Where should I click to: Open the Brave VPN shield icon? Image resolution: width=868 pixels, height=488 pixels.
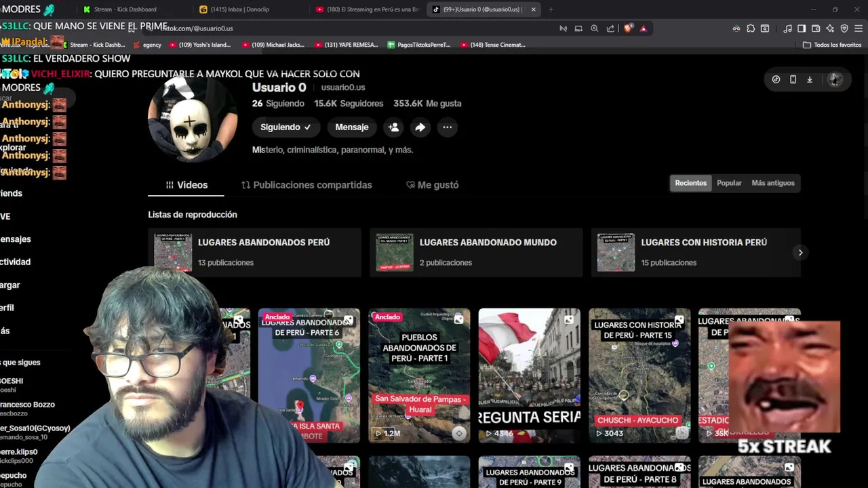point(844,28)
